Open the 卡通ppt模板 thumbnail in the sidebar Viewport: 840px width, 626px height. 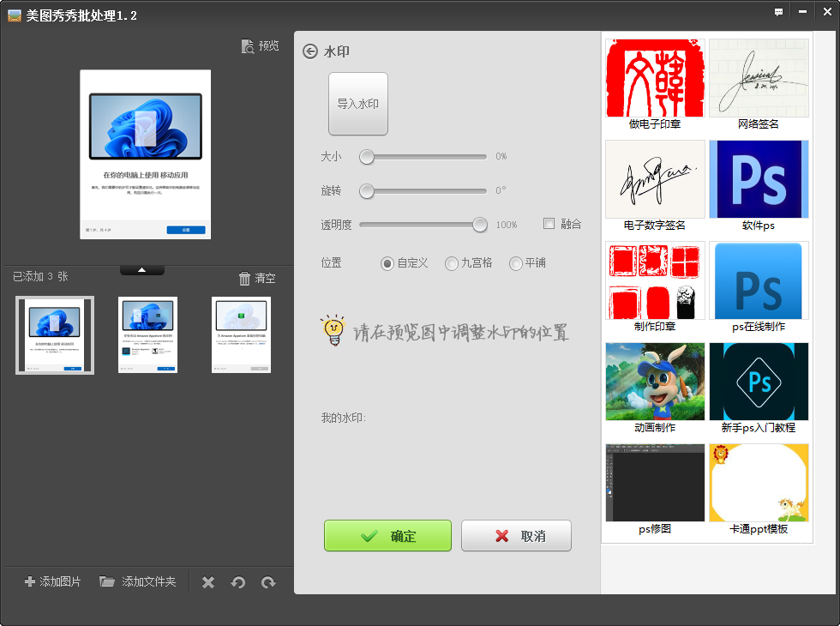[759, 482]
